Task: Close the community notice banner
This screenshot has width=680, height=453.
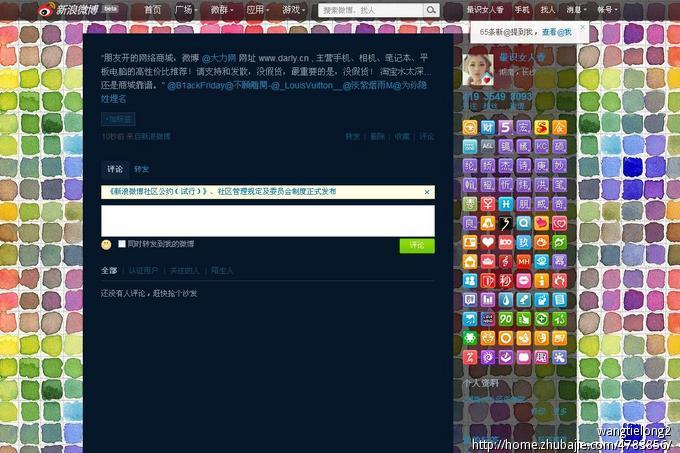Action: (427, 191)
